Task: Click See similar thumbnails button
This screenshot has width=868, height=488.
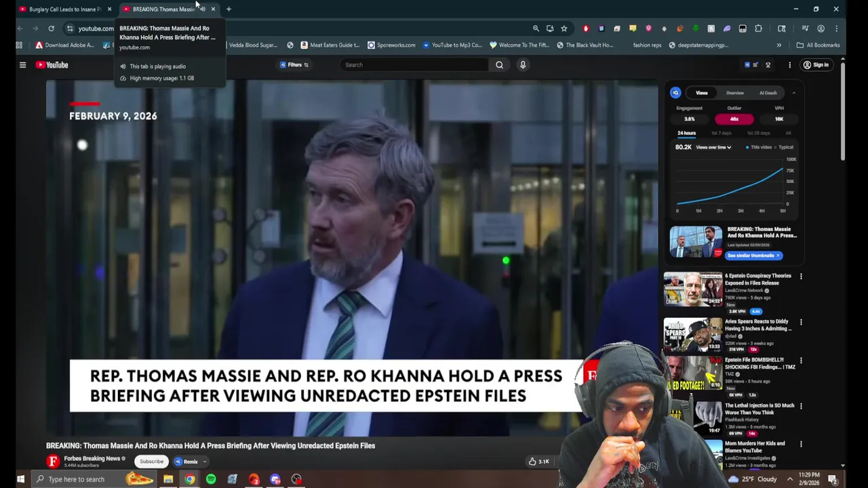Action: 753,256
